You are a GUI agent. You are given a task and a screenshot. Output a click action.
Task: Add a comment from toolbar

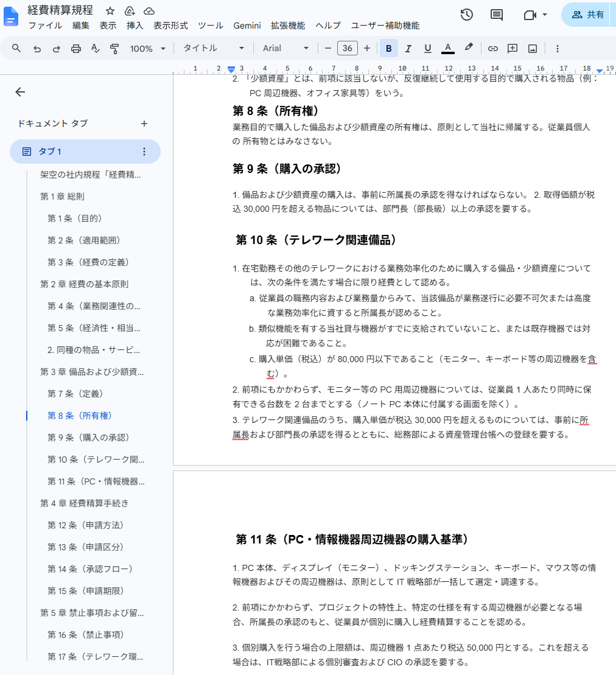pos(513,48)
